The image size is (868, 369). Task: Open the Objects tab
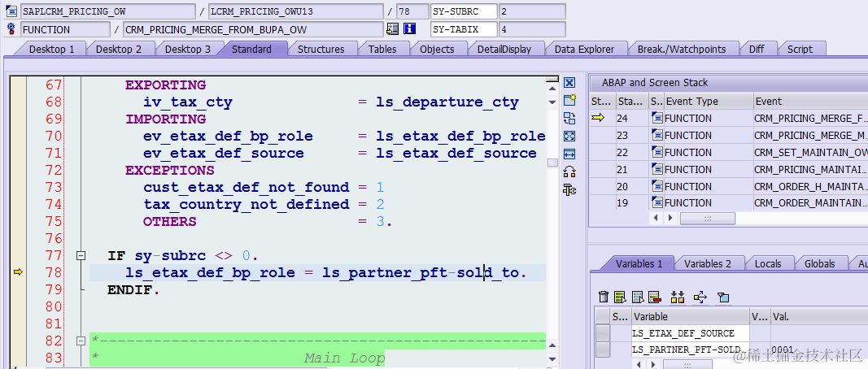click(x=437, y=49)
